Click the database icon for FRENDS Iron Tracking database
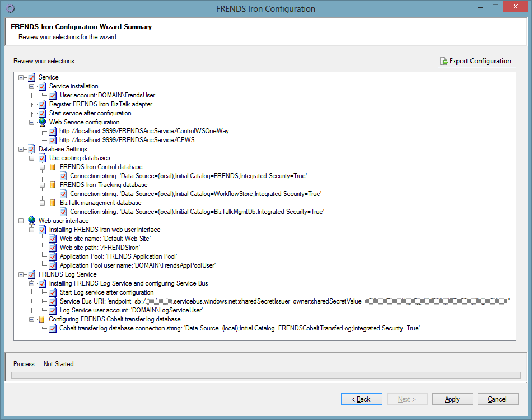Screen dimensions: 532x420 [53, 185]
